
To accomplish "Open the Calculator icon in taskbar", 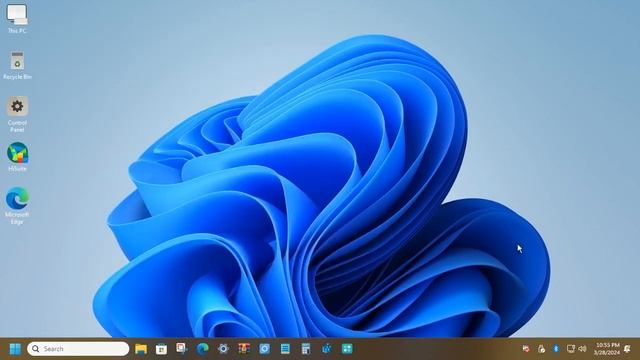I will [306, 349].
